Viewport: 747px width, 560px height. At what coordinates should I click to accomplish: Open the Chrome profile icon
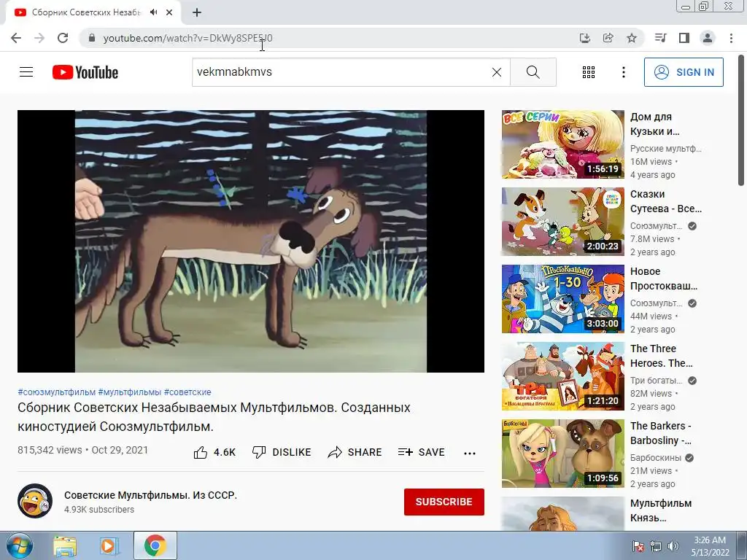click(708, 38)
